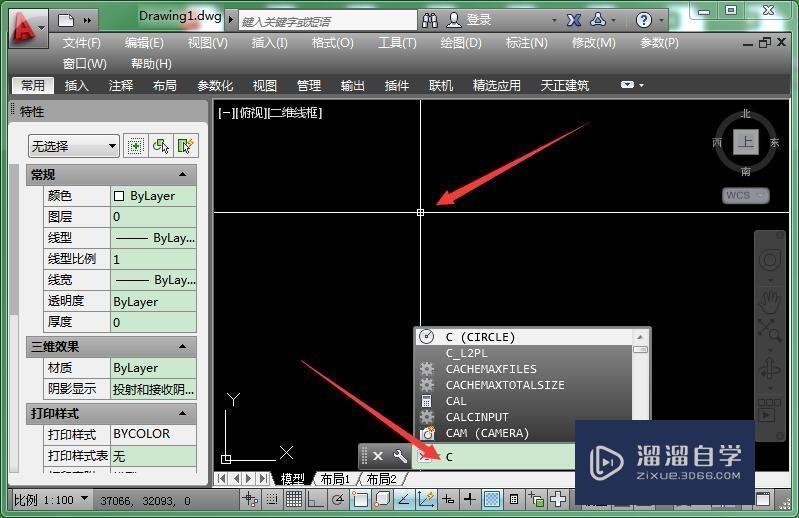Click the Autodesk 360 triangle icon

[597, 20]
